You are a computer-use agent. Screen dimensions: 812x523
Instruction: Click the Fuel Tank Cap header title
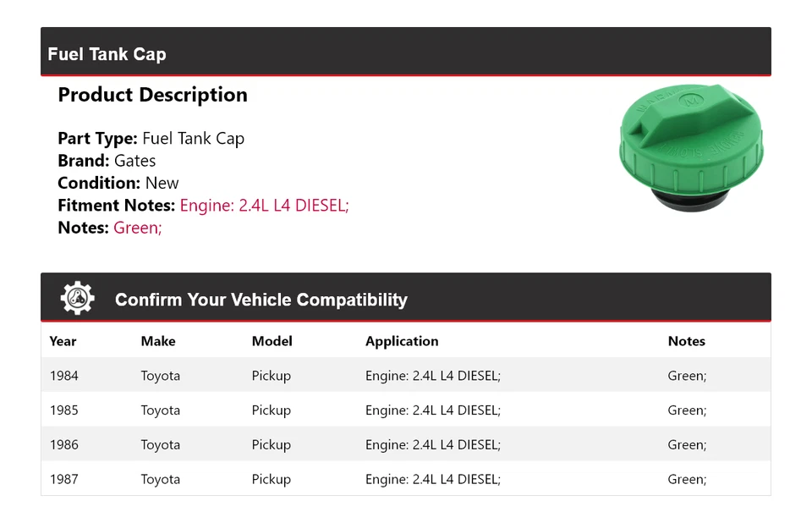tap(107, 54)
